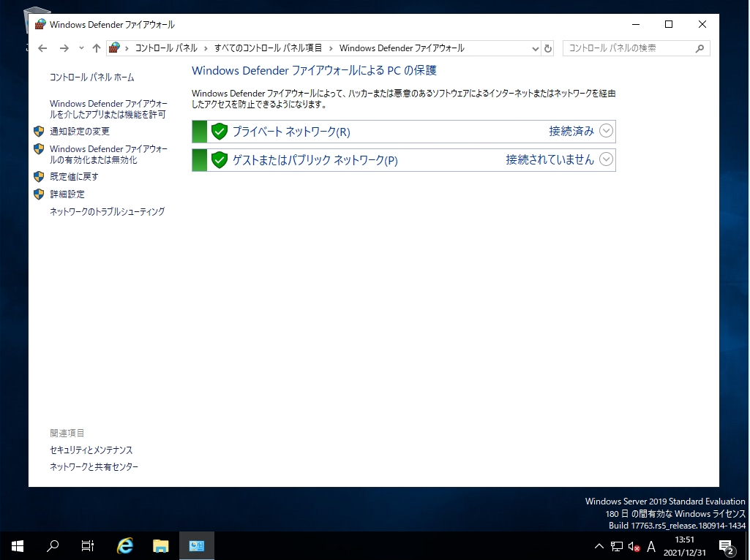
Task: Click the Back navigation arrow
Action: (x=42, y=48)
